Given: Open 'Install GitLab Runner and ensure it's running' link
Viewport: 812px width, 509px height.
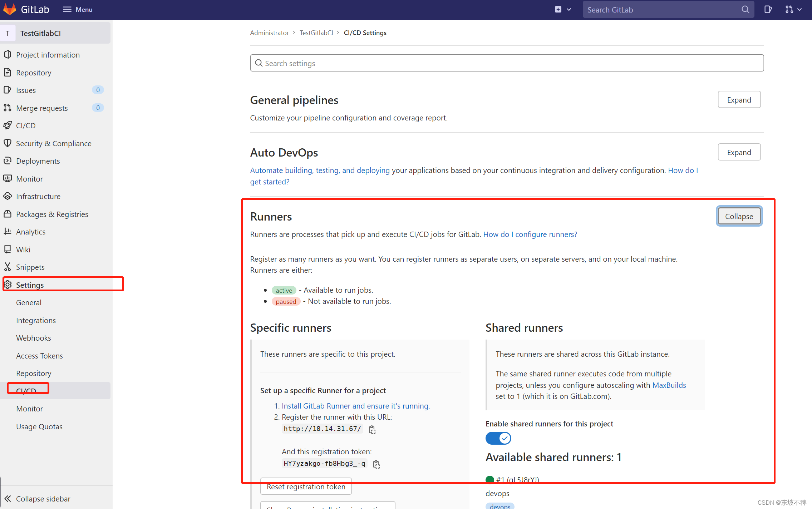Looking at the screenshot, I should pyautogui.click(x=356, y=406).
